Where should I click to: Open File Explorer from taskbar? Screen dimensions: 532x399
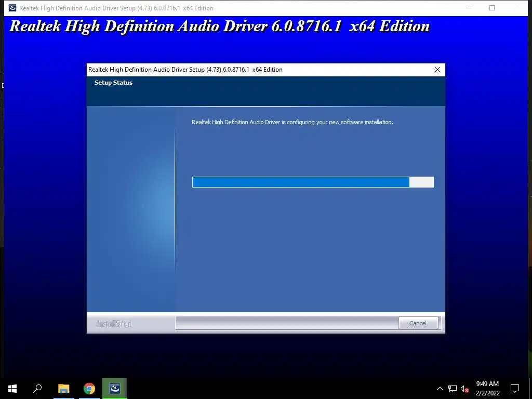click(63, 389)
